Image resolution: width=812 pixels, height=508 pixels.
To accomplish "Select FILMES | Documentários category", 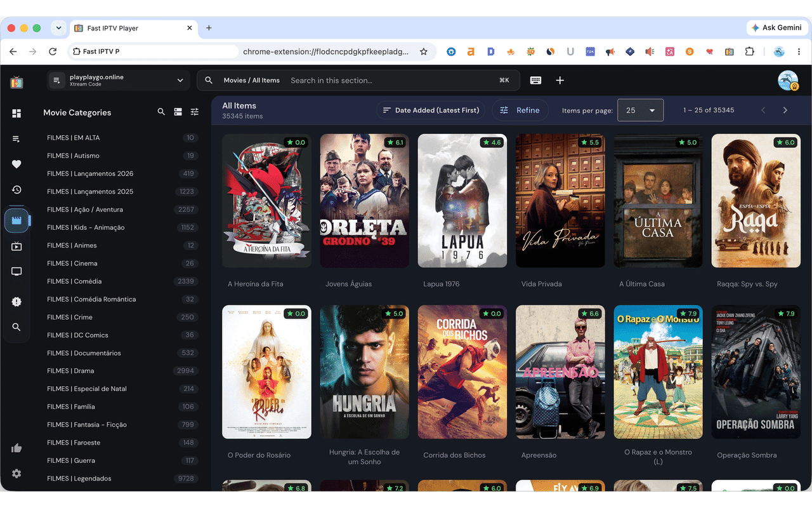I will click(121, 353).
